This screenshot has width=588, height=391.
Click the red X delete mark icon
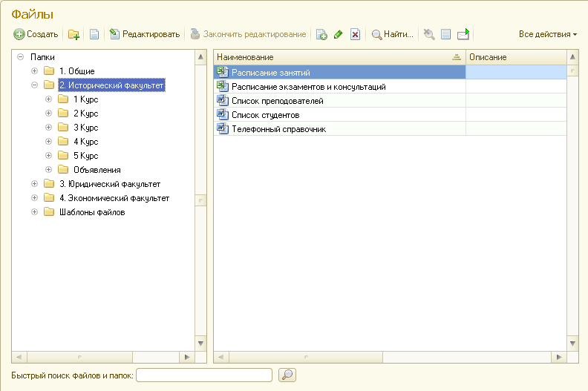pyautogui.click(x=355, y=34)
